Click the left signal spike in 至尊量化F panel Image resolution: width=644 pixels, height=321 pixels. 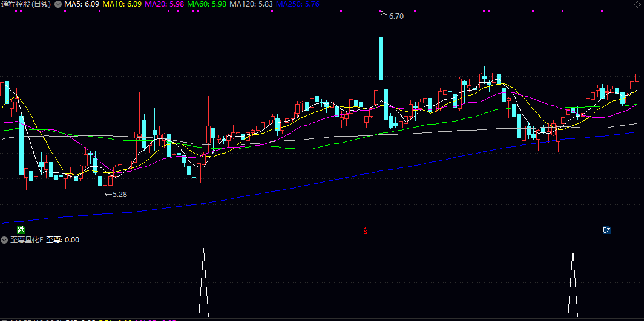coord(203,284)
